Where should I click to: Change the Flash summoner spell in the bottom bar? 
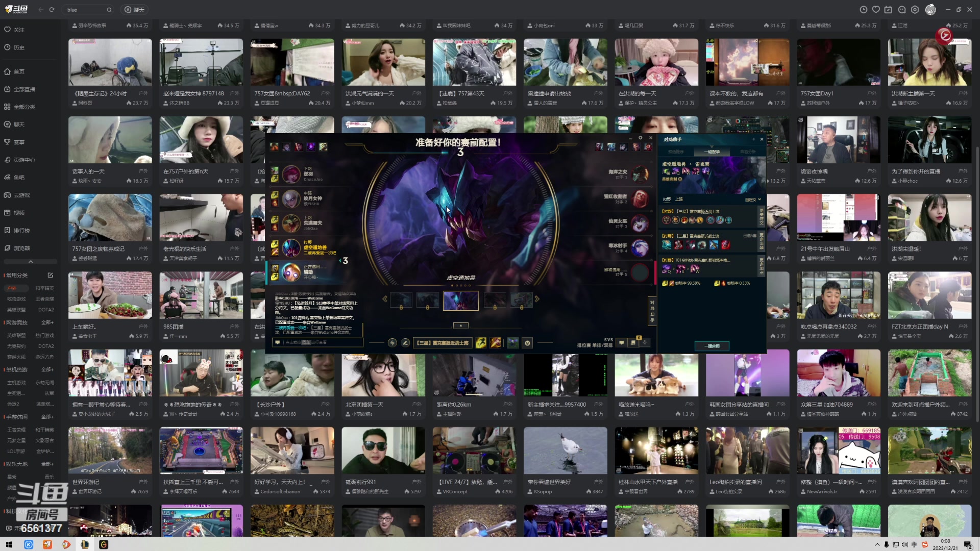click(x=481, y=343)
